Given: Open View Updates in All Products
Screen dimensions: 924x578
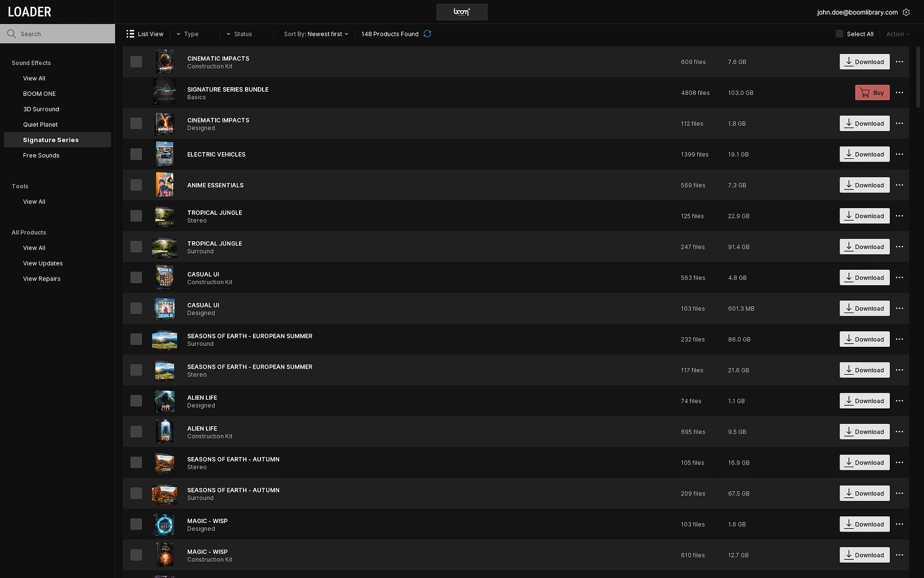Looking at the screenshot, I should (43, 263).
